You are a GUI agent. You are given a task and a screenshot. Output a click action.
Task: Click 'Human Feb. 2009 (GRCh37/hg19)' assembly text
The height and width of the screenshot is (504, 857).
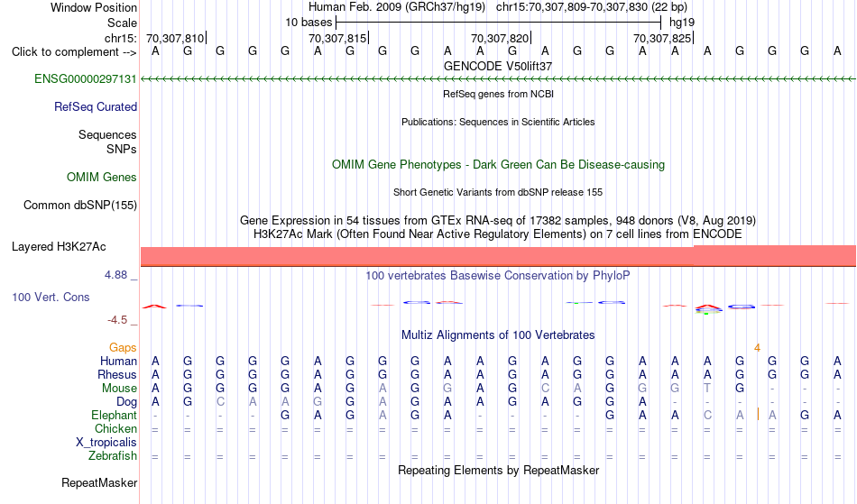(x=397, y=7)
